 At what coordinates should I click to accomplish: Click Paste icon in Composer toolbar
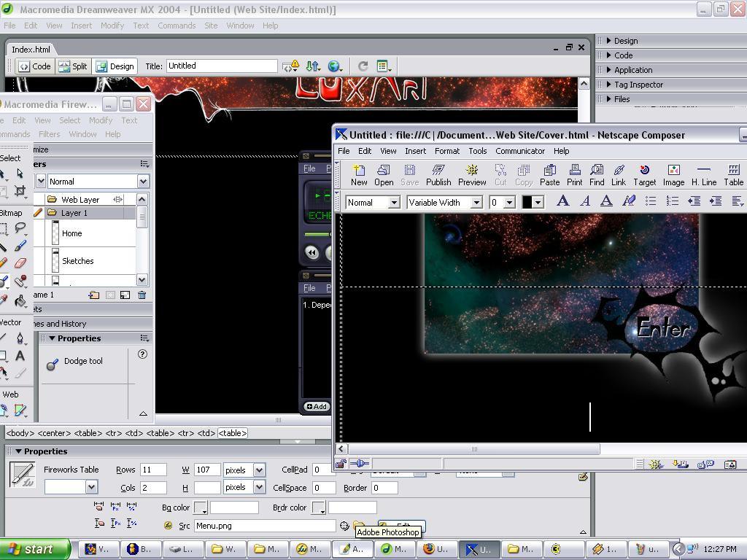click(x=550, y=175)
